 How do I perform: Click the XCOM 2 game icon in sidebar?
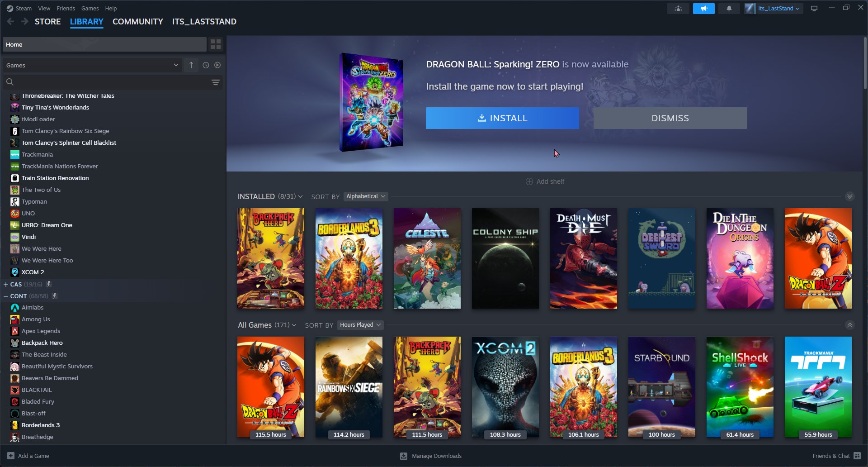click(15, 272)
